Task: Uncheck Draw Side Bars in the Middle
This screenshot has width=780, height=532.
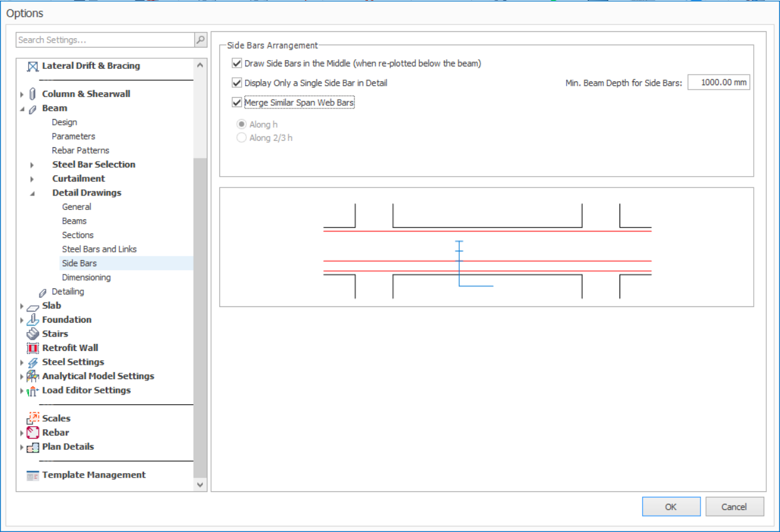Action: tap(237, 63)
